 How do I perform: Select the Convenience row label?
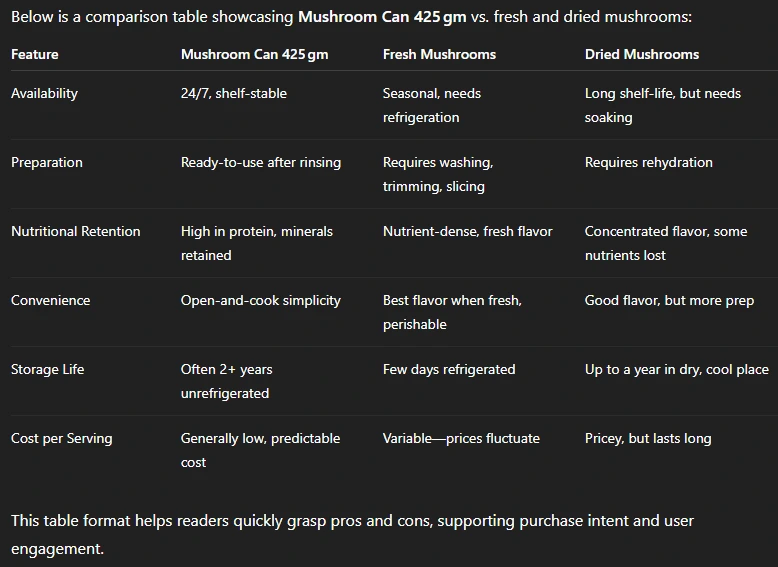click(x=51, y=300)
